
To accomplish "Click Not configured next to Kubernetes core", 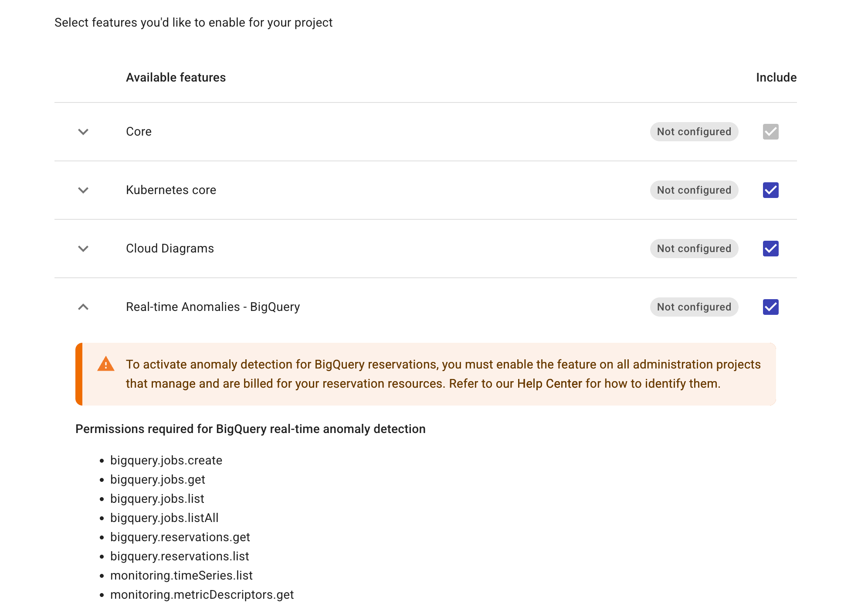I will pyautogui.click(x=694, y=190).
